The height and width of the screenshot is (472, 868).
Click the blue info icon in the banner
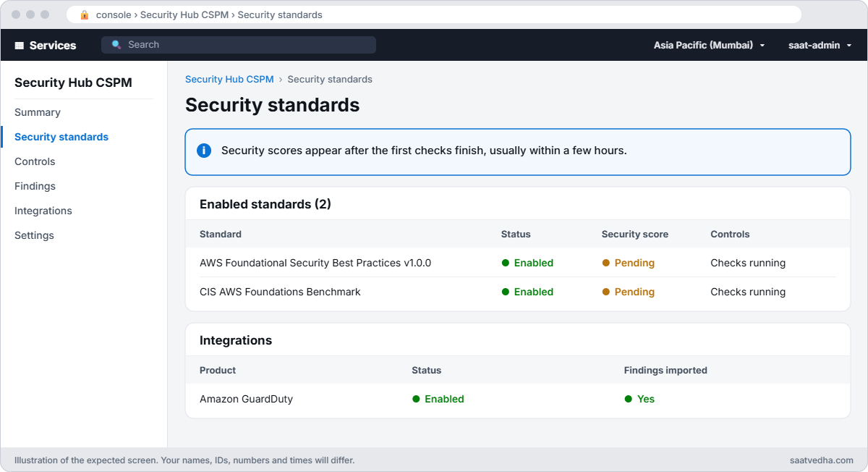pos(204,151)
